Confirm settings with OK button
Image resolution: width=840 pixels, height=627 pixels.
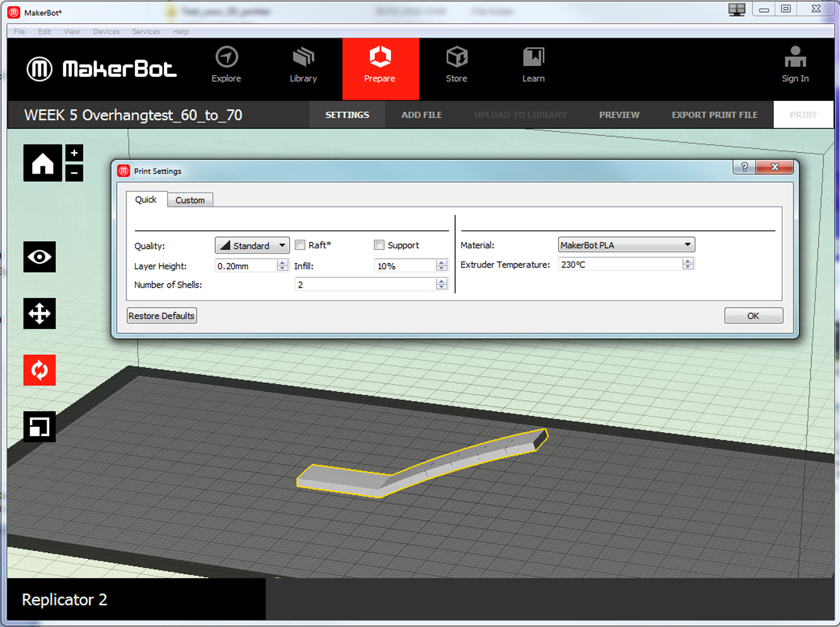click(753, 315)
